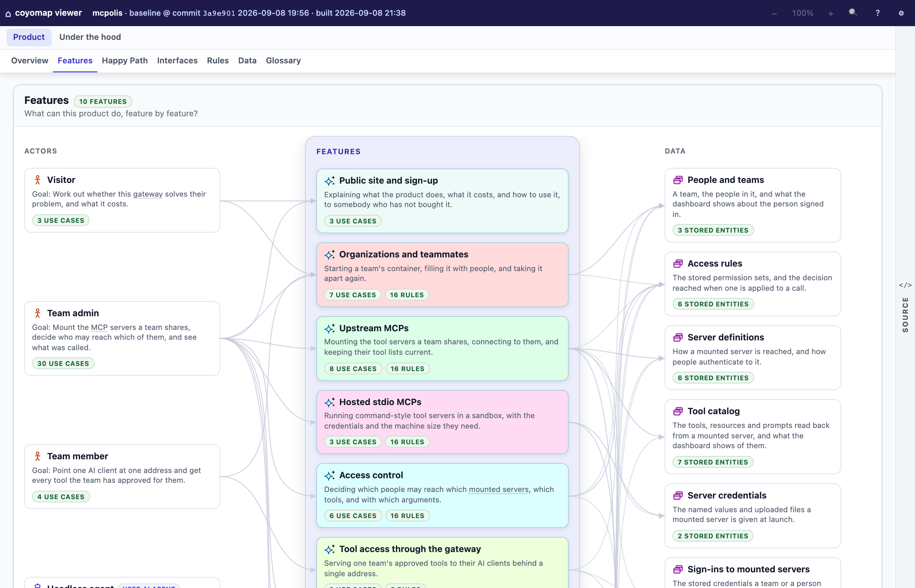Click People and teams' 3 STORED ENTITIES badge
915x588 pixels.
[x=713, y=230]
